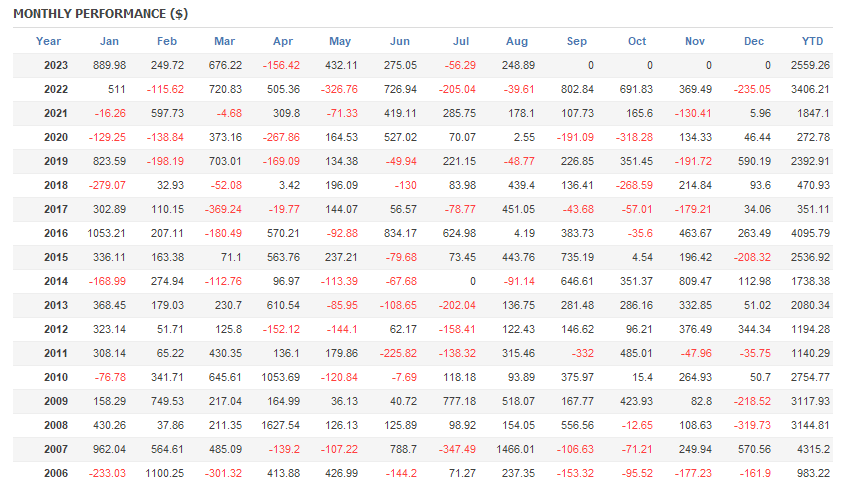Select the 2007 YTD value 4315.2
The width and height of the screenshot is (852, 487).
813,449
